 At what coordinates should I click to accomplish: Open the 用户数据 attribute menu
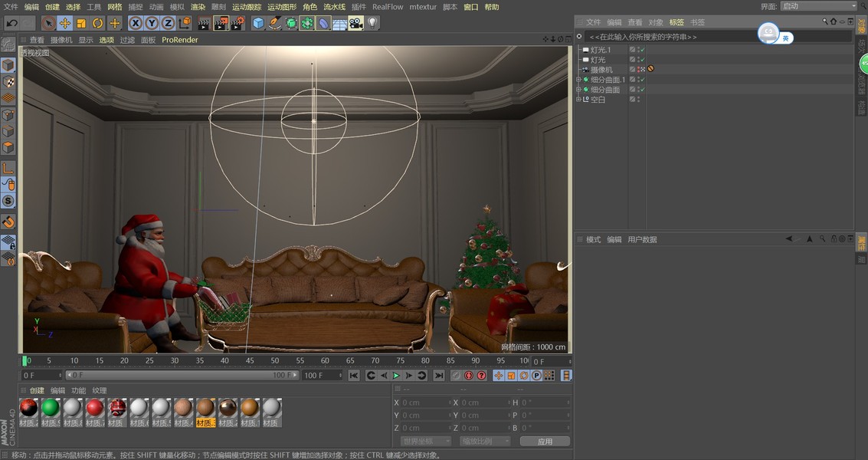(642, 239)
